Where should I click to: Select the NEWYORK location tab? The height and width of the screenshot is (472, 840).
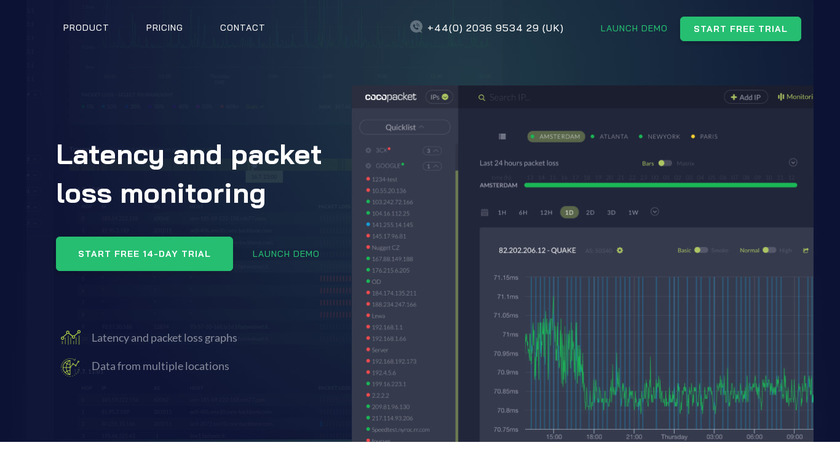[659, 137]
